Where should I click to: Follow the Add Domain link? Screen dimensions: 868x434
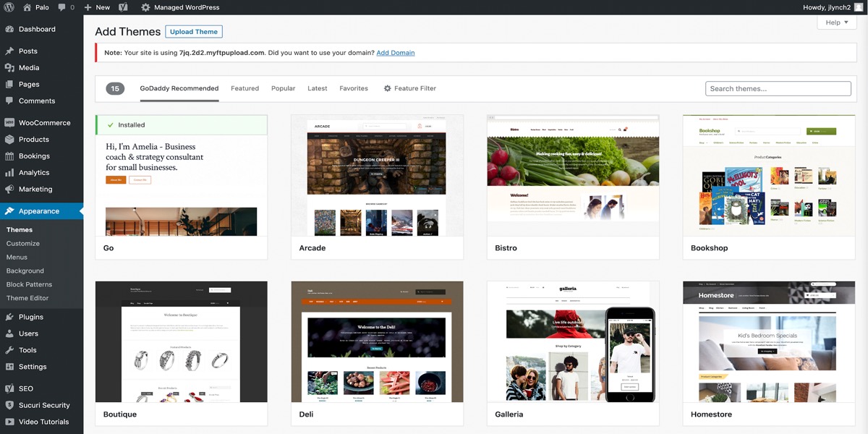pyautogui.click(x=396, y=53)
